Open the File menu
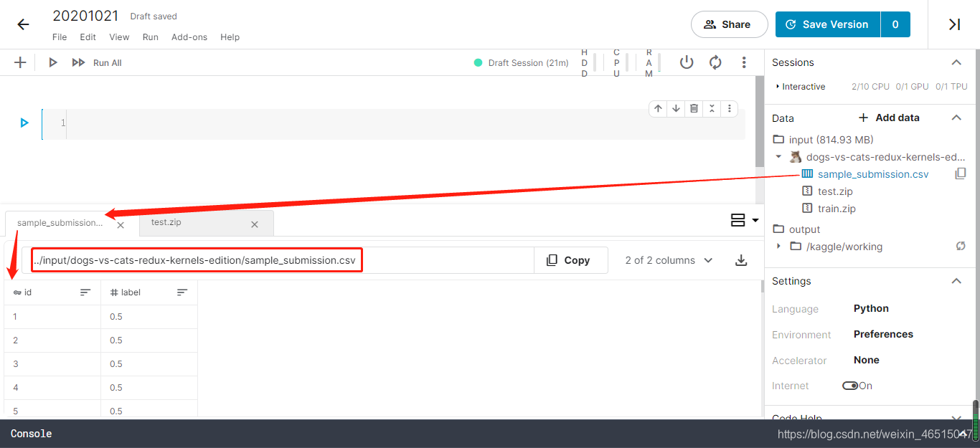The image size is (980, 448). coord(60,37)
